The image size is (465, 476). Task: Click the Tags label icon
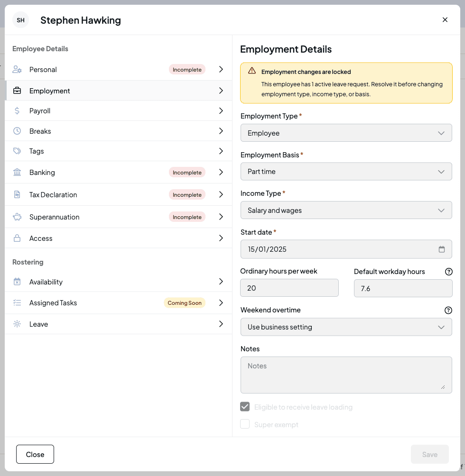17,151
